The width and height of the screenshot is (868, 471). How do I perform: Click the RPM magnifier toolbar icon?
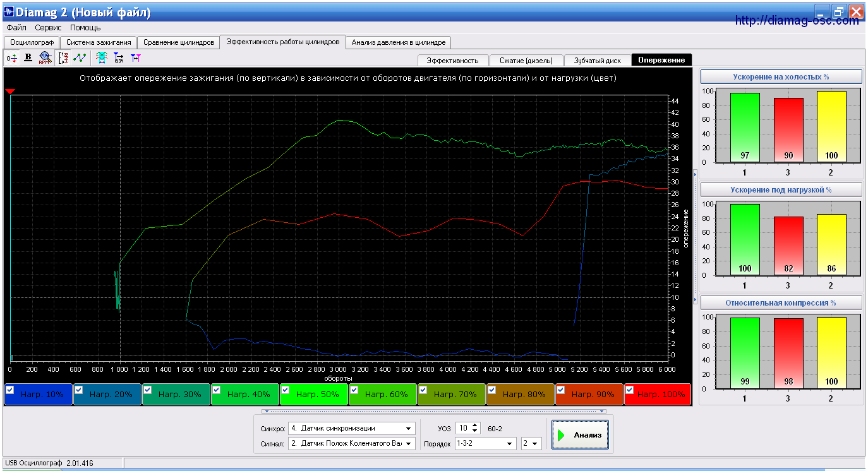click(44, 57)
